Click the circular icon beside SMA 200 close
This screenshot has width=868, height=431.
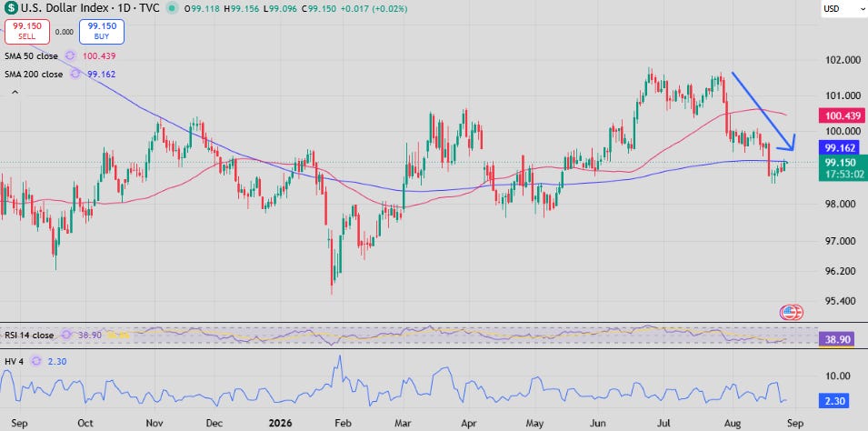coord(75,74)
